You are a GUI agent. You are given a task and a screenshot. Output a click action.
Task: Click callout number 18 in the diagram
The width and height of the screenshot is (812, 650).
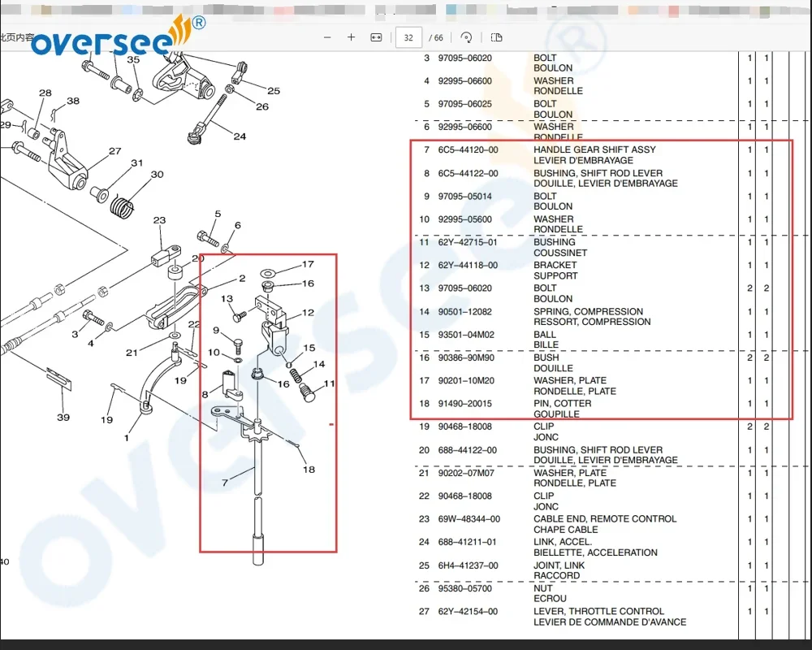point(309,469)
